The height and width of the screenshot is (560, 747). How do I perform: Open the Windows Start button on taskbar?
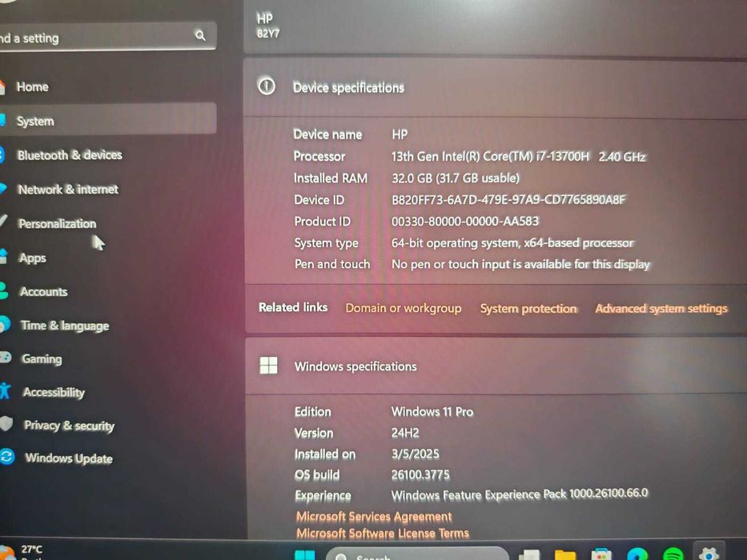tap(305, 555)
